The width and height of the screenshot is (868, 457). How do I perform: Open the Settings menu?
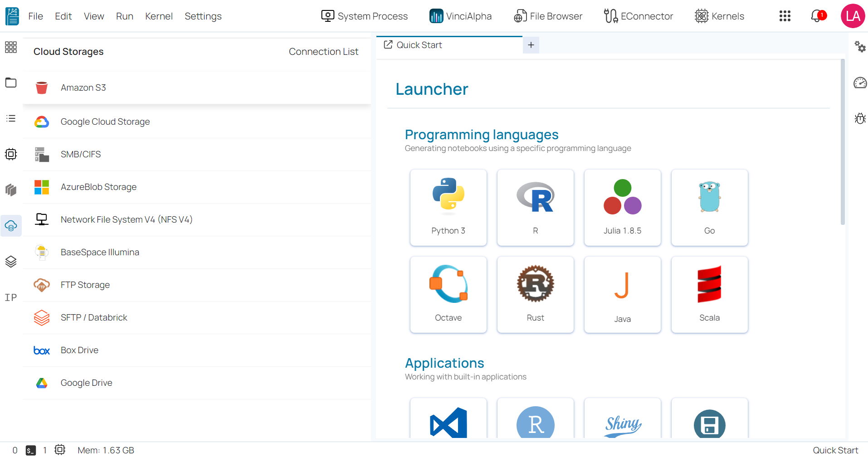203,16
